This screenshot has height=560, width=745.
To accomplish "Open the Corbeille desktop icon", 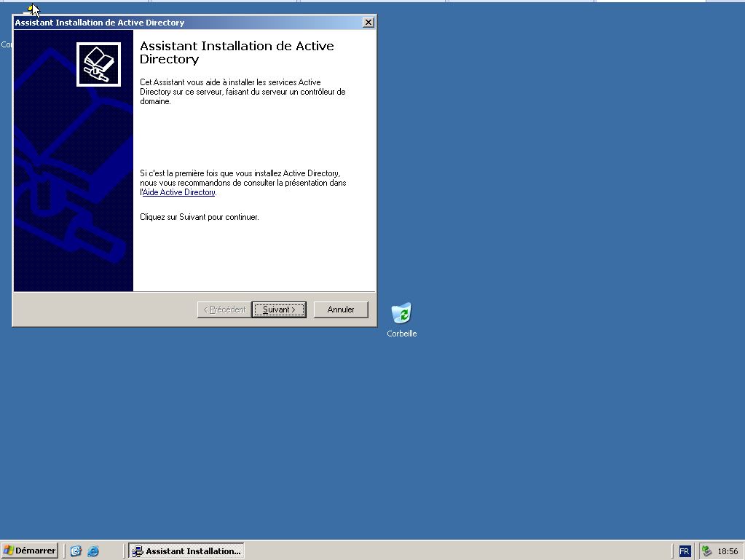I will click(401, 319).
